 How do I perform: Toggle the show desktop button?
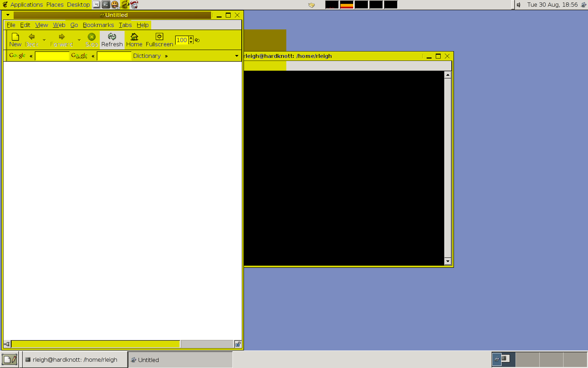pyautogui.click(x=9, y=360)
